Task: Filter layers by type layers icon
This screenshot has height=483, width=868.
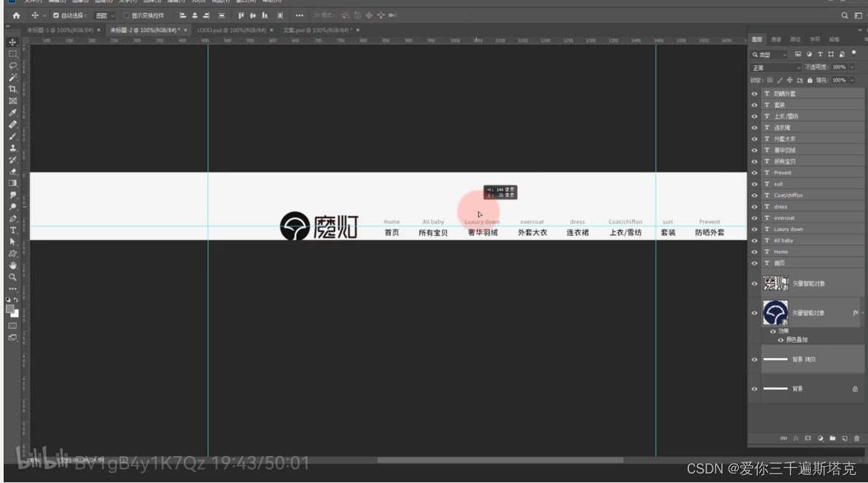Action: 820,54
